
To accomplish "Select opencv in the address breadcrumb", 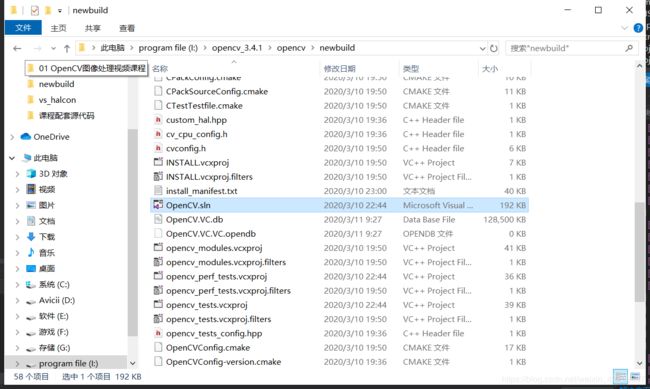I will coord(291,48).
